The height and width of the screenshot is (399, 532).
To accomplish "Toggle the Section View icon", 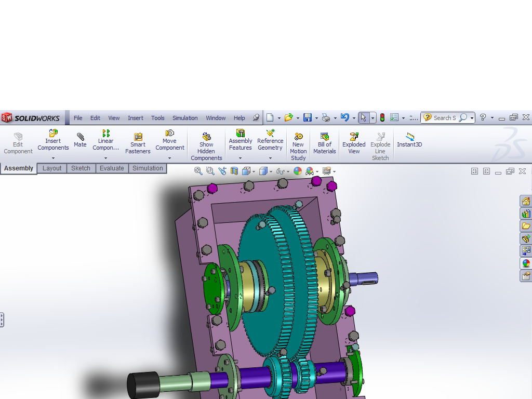I will pyautogui.click(x=234, y=171).
